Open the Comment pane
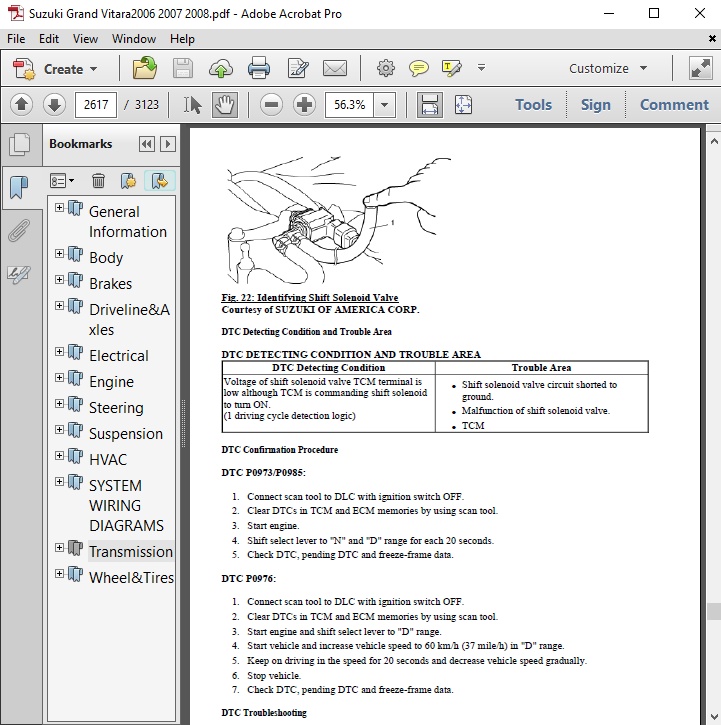Screen dimensions: 721x725 pyautogui.click(x=674, y=105)
